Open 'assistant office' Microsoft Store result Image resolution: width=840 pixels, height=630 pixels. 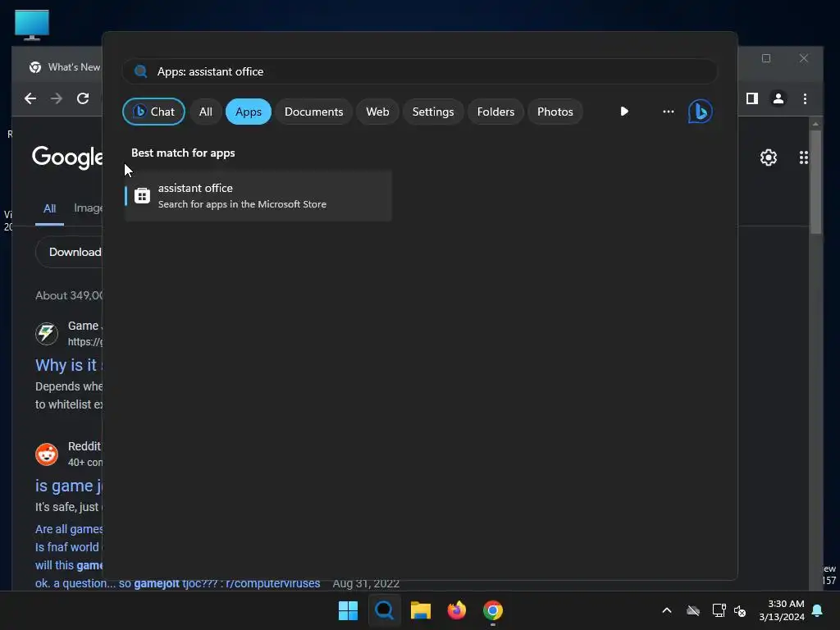click(x=258, y=195)
